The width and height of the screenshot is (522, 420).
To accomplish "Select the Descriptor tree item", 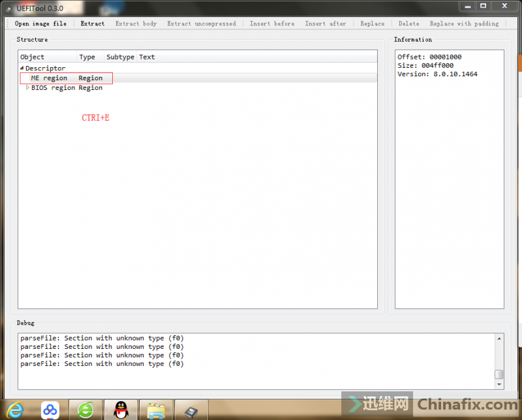I will coord(45,68).
